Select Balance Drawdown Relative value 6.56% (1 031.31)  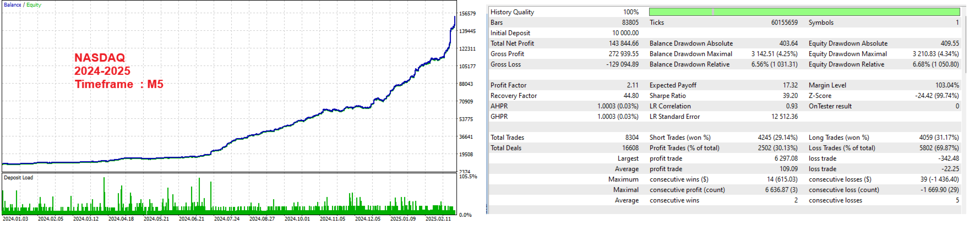(x=775, y=64)
